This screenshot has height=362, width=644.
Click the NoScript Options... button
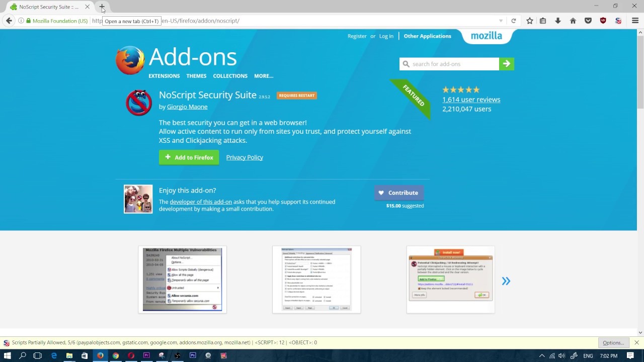click(x=613, y=343)
